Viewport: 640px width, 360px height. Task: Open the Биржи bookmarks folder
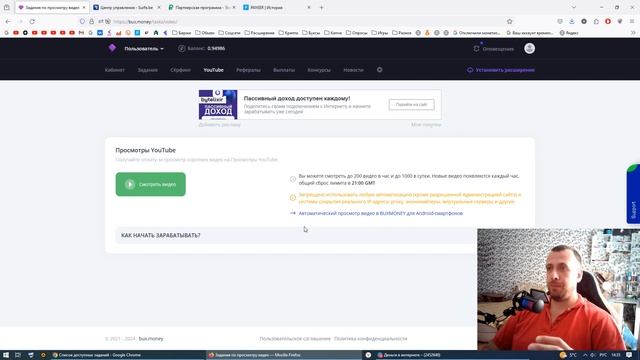pos(181,33)
